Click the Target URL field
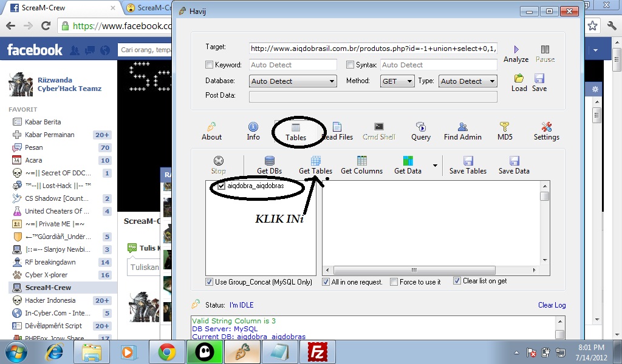622x364 pixels. click(x=373, y=49)
